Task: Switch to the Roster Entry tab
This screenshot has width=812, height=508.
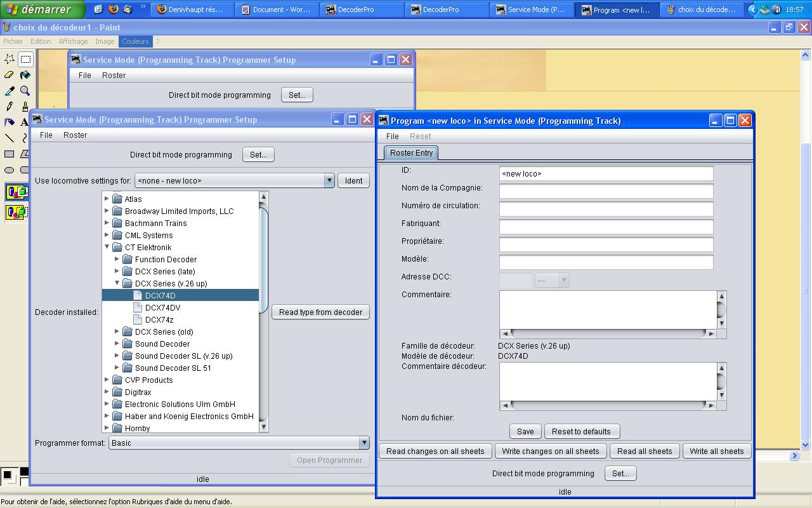Action: point(411,152)
